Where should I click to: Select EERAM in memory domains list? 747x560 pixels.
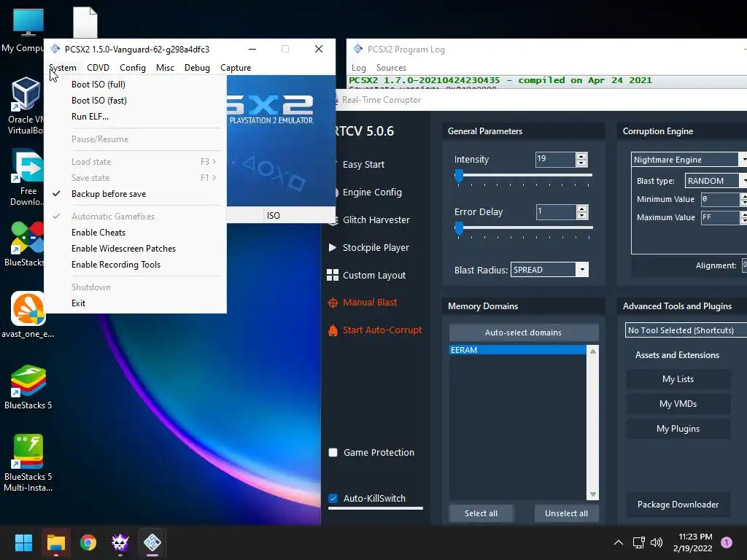click(x=518, y=350)
